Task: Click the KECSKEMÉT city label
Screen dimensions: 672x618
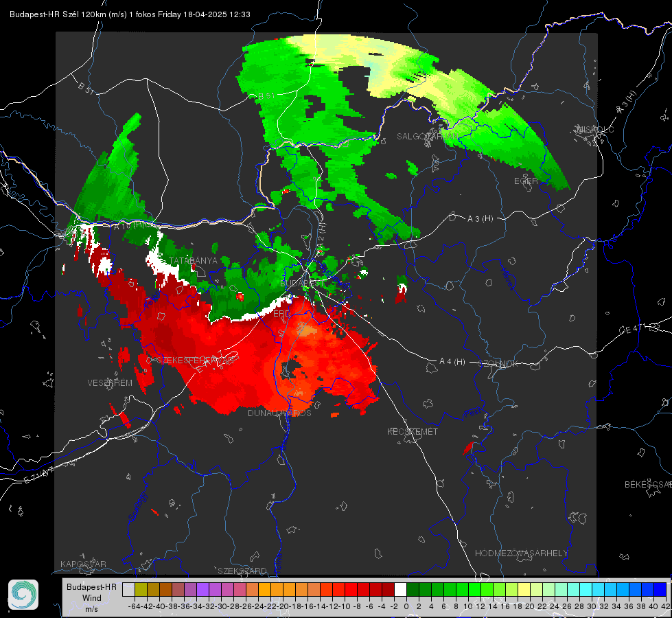Action: point(413,431)
